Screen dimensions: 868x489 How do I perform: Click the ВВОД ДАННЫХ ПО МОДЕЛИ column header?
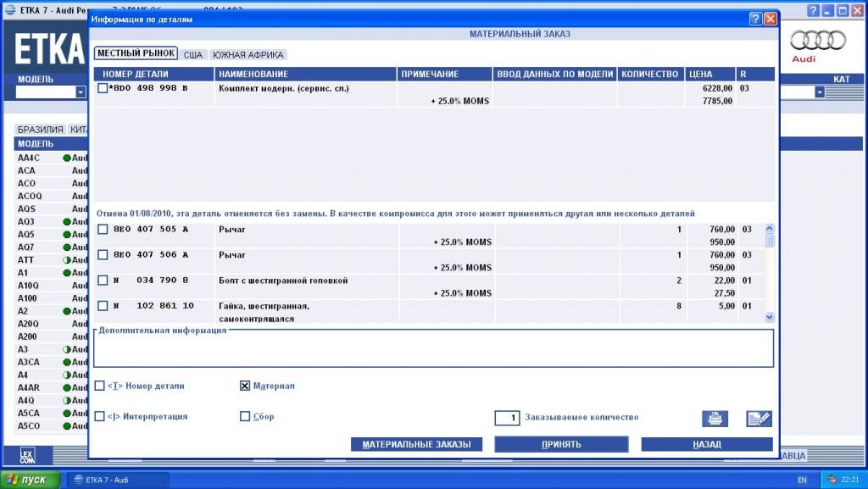pyautogui.click(x=554, y=74)
